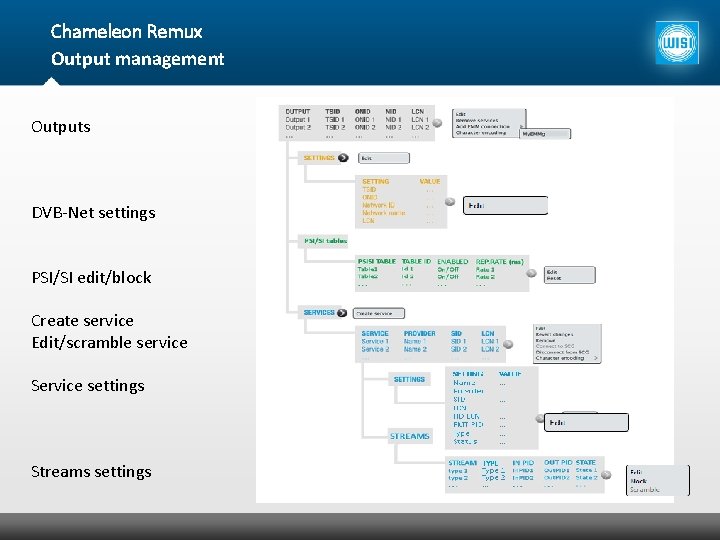Viewport: 720px width, 540px height.
Task: Click the gray round button beside the SETTING/VALUE table
Action: pyautogui.click(x=450, y=202)
